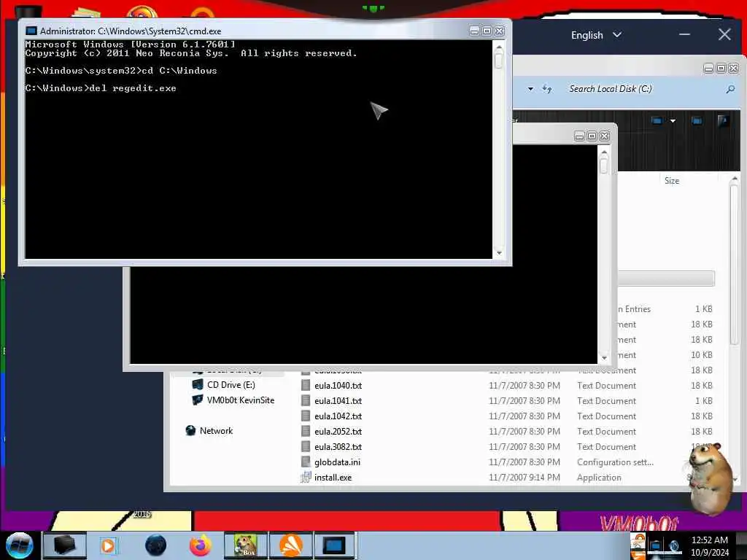747x560 pixels.
Task: Click the front cmd scrollbar thumb
Action: pyautogui.click(x=499, y=61)
